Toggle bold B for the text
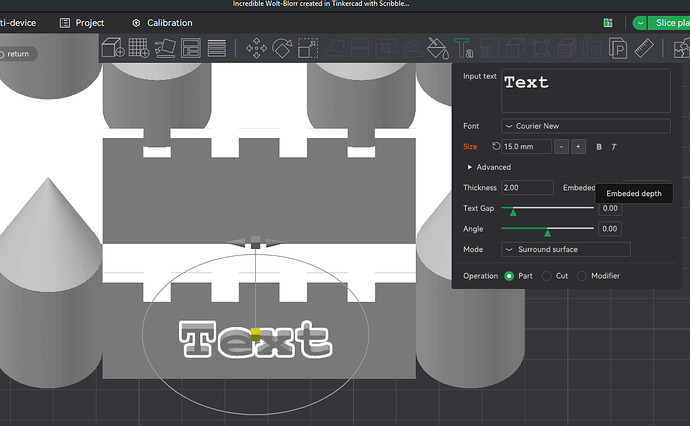 click(599, 147)
